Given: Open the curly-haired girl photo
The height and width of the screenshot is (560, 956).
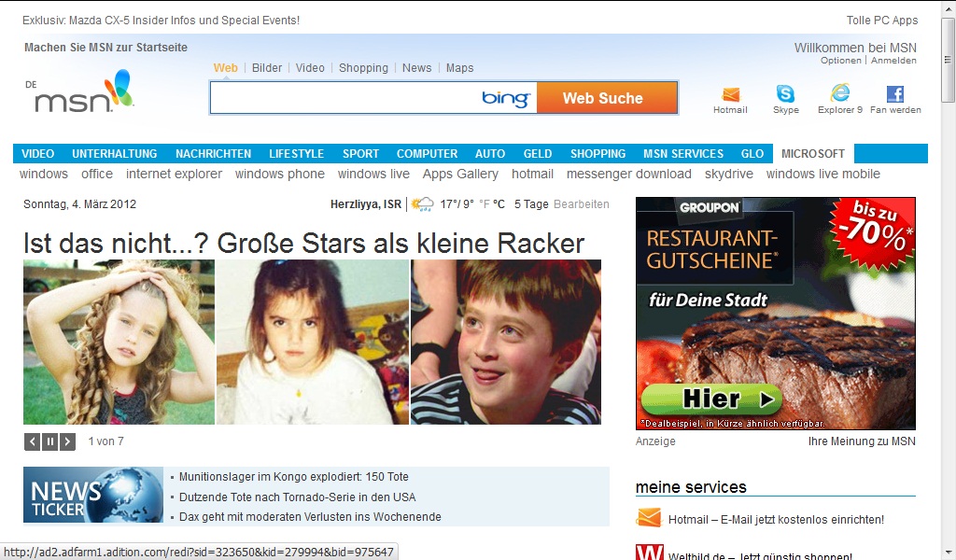Looking at the screenshot, I should tap(119, 342).
